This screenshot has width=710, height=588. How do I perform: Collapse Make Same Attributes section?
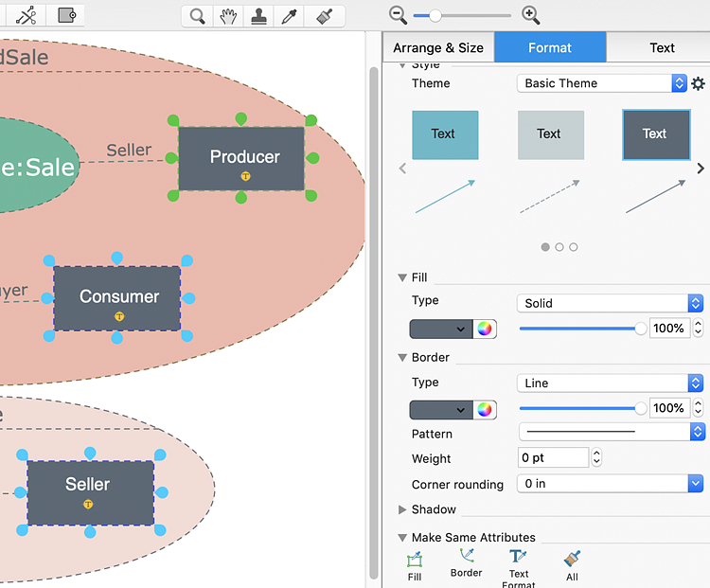click(402, 538)
